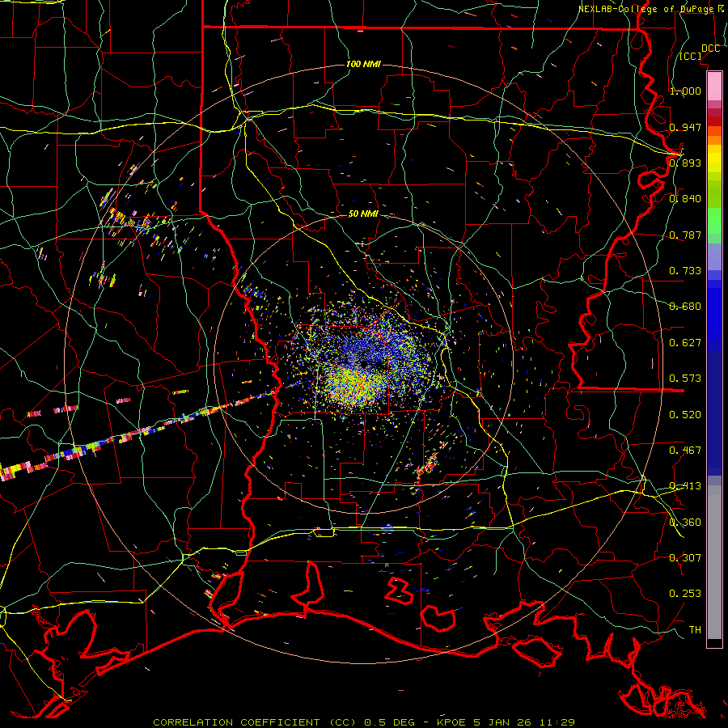The height and width of the screenshot is (728, 728).
Task: Click the TH threshold label on the scale
Action: pyautogui.click(x=695, y=629)
